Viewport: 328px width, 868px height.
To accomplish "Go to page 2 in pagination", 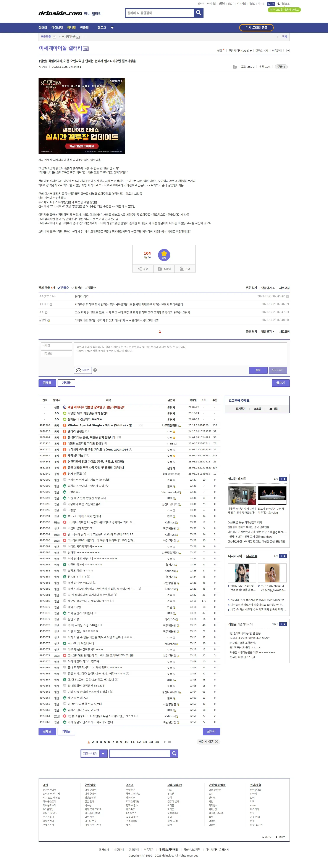I will pos(93,742).
